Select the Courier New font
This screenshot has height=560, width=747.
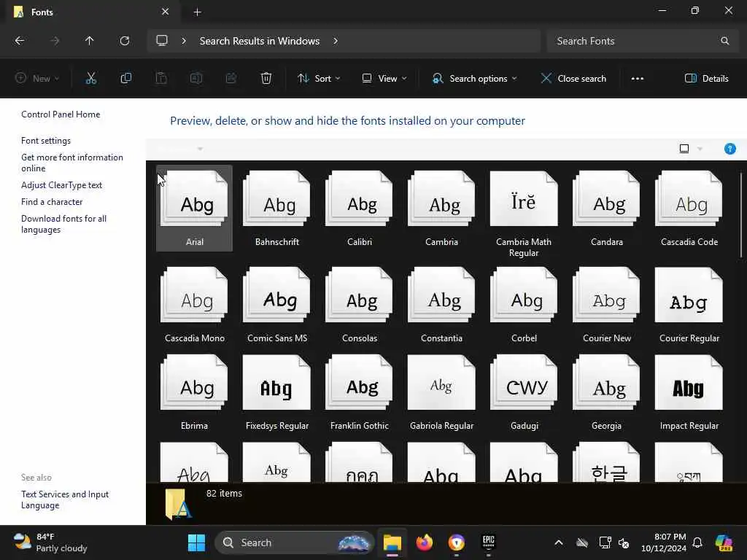point(606,305)
